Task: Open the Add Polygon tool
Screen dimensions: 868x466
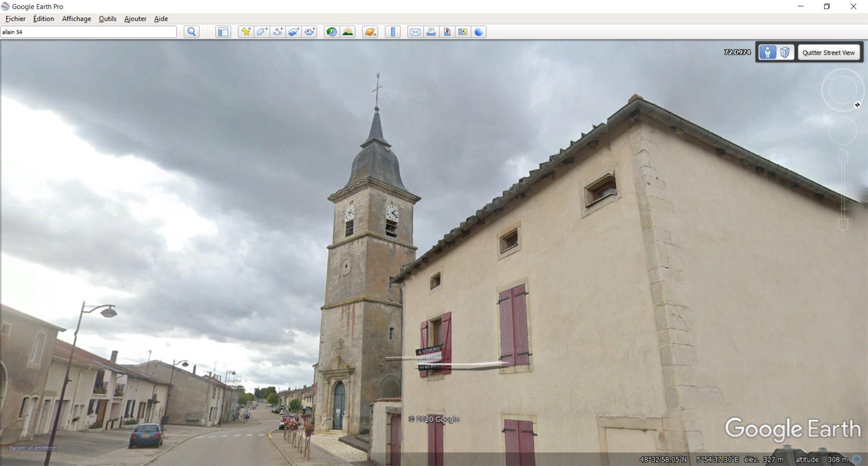Action: pyautogui.click(x=261, y=32)
